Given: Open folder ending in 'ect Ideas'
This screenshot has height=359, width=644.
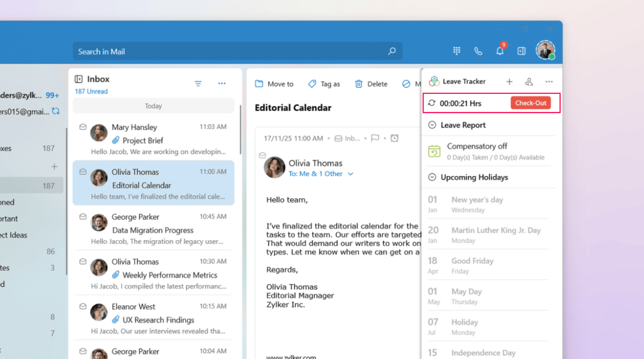Looking at the screenshot, I should point(14,235).
